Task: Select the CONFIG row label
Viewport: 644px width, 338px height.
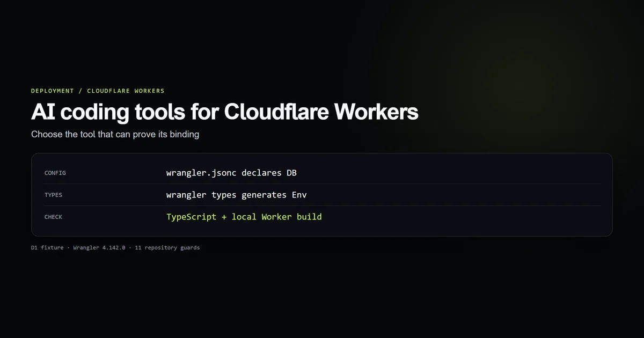Action: pos(55,173)
